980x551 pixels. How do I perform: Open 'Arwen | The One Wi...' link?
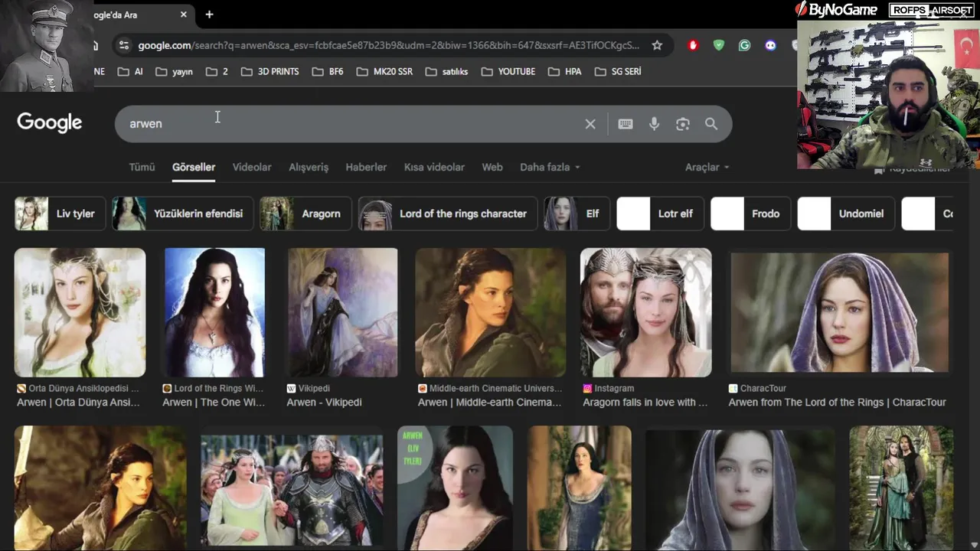coord(214,402)
